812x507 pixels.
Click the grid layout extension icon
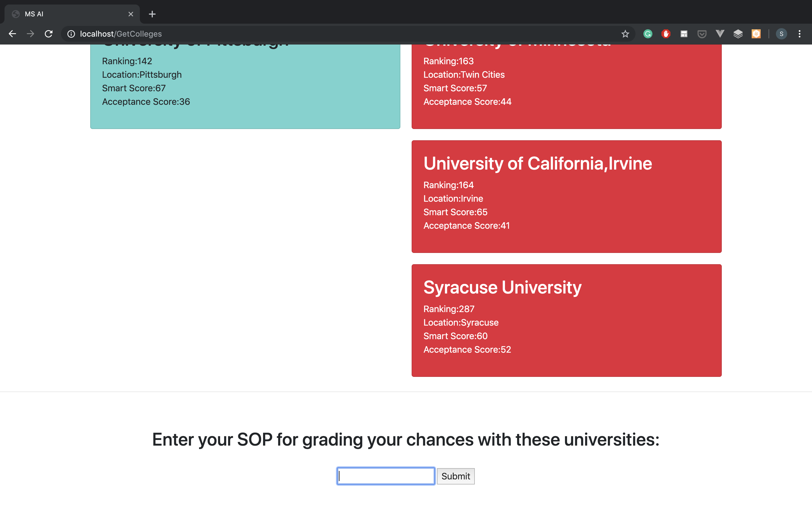[684, 34]
